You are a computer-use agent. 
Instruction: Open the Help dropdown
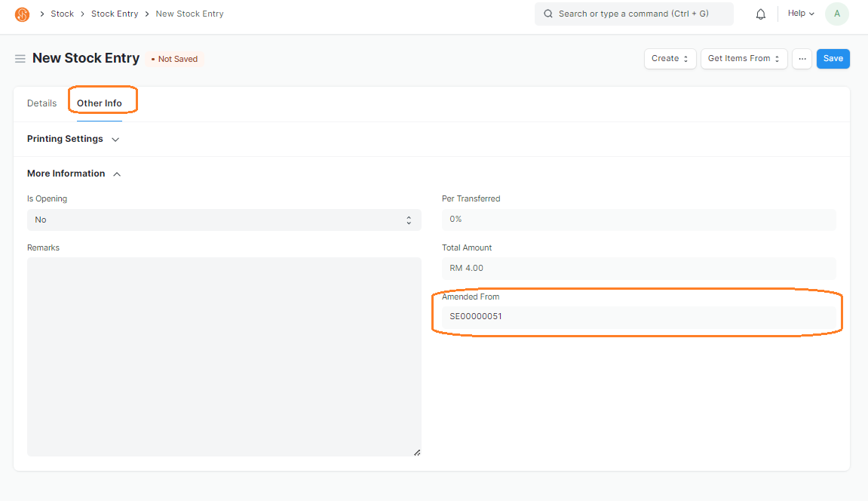800,14
